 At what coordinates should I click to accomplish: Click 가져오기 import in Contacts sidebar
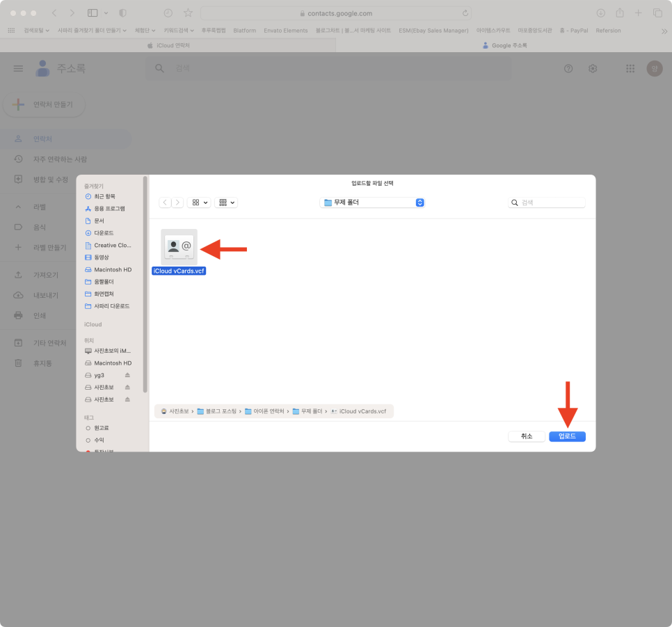[45, 275]
